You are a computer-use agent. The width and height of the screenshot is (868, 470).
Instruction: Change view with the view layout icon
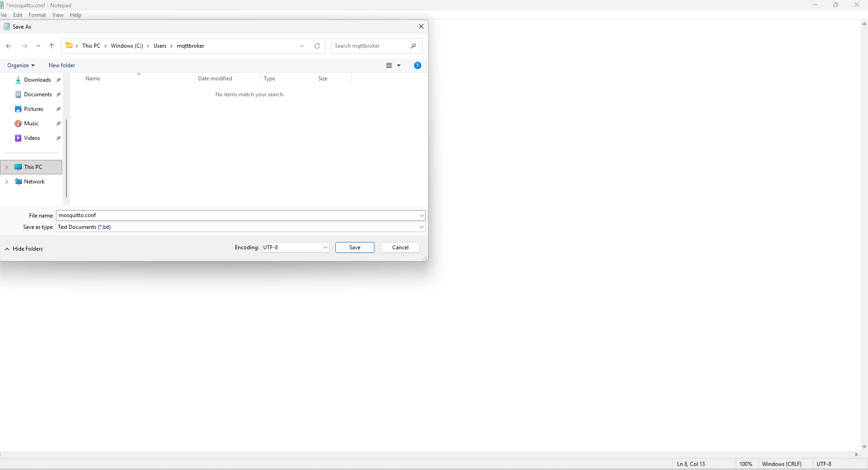(389, 65)
